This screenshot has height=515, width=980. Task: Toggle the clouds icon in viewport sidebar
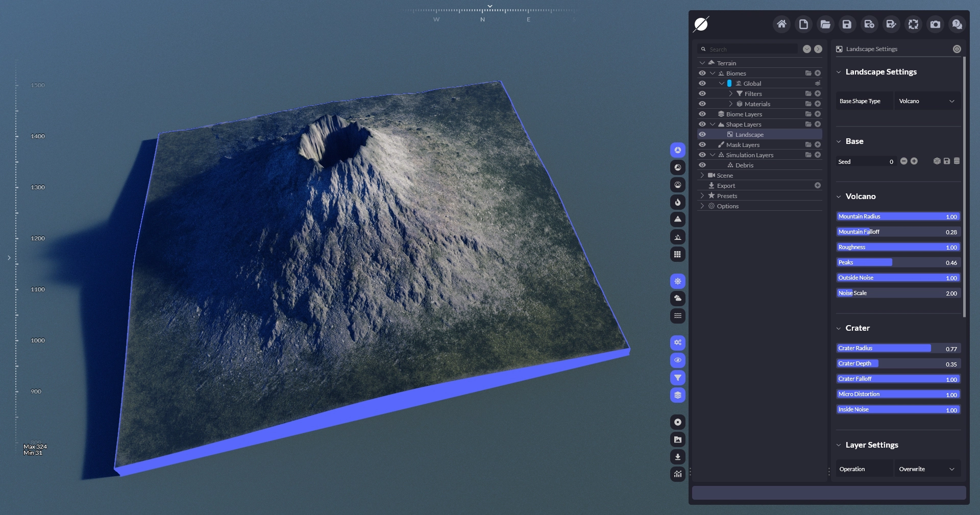click(677, 299)
